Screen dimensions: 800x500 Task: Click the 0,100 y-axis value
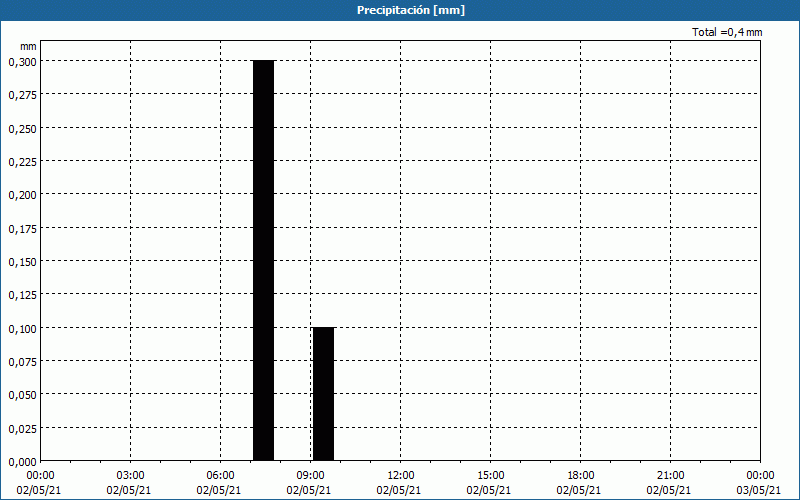click(x=22, y=329)
